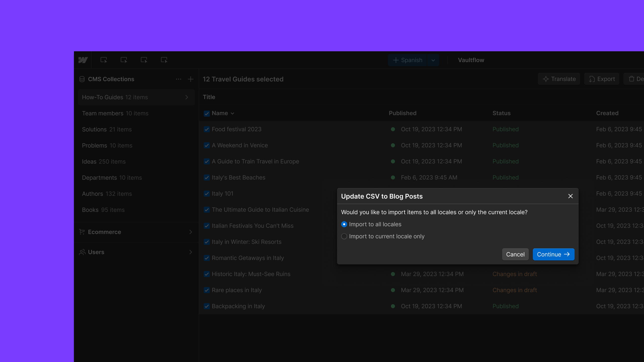Select Import to all locales radio button
The width and height of the screenshot is (644, 362).
tap(344, 224)
